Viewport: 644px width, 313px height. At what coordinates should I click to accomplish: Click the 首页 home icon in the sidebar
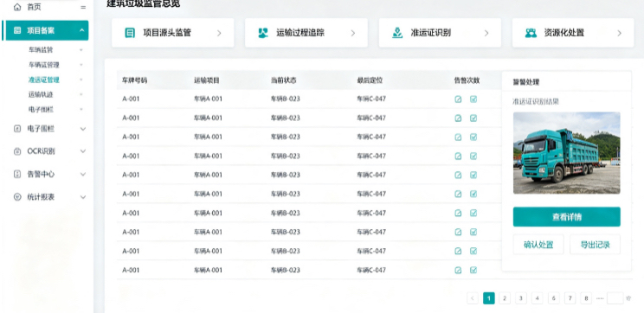17,7
